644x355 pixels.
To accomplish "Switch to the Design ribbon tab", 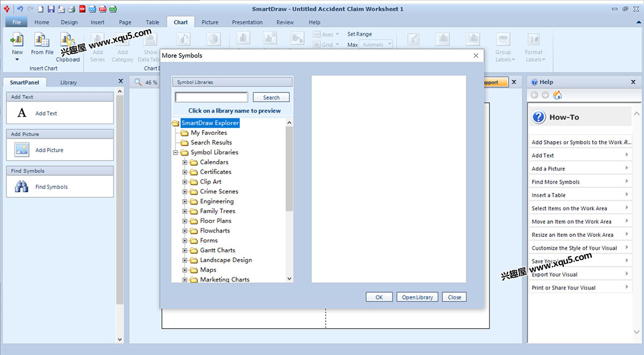I will pos(69,22).
